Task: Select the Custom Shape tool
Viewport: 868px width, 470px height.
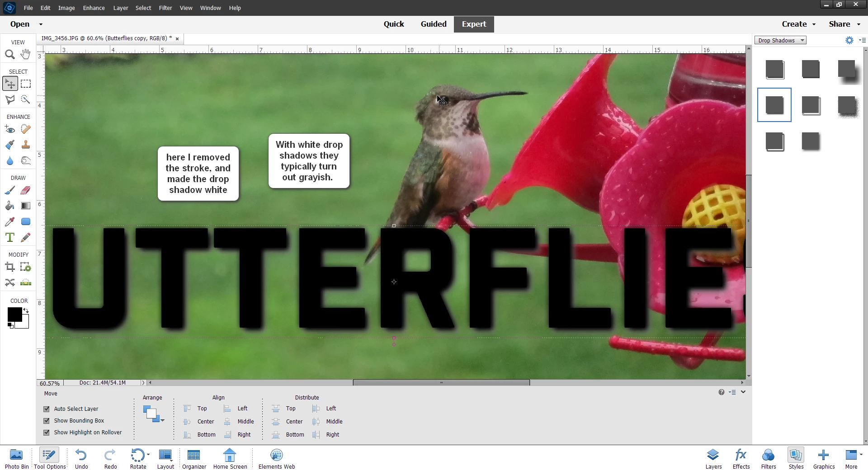Action: 26,221
